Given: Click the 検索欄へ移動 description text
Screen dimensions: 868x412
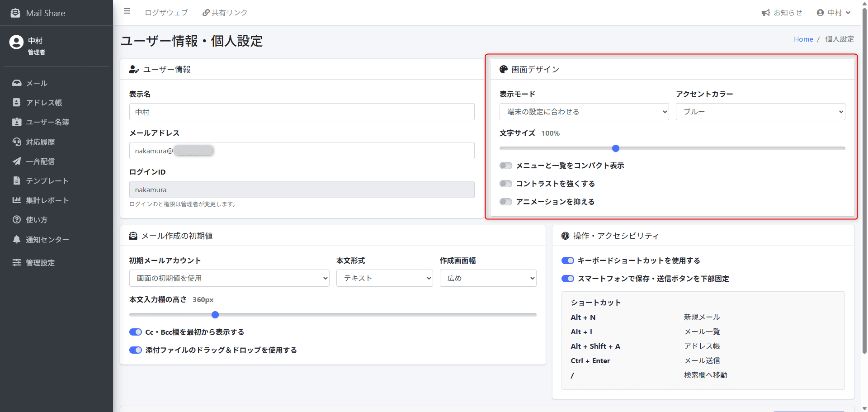Looking at the screenshot, I should (x=706, y=375).
